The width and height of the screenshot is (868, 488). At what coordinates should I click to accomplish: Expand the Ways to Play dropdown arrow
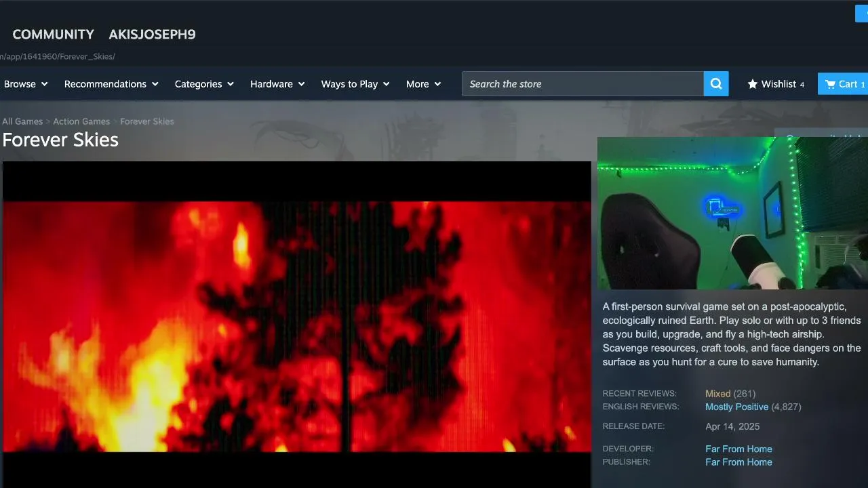(387, 84)
